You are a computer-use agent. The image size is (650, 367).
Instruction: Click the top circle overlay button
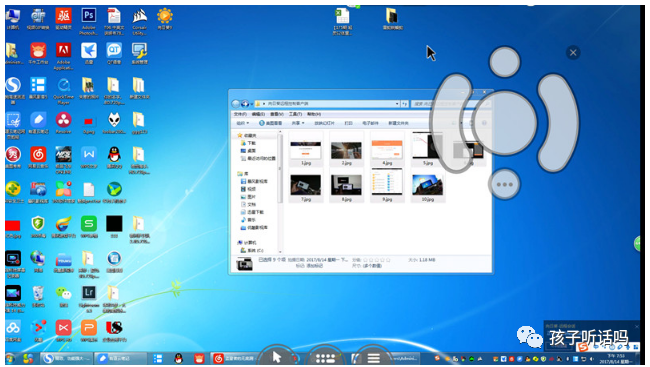coord(504,62)
